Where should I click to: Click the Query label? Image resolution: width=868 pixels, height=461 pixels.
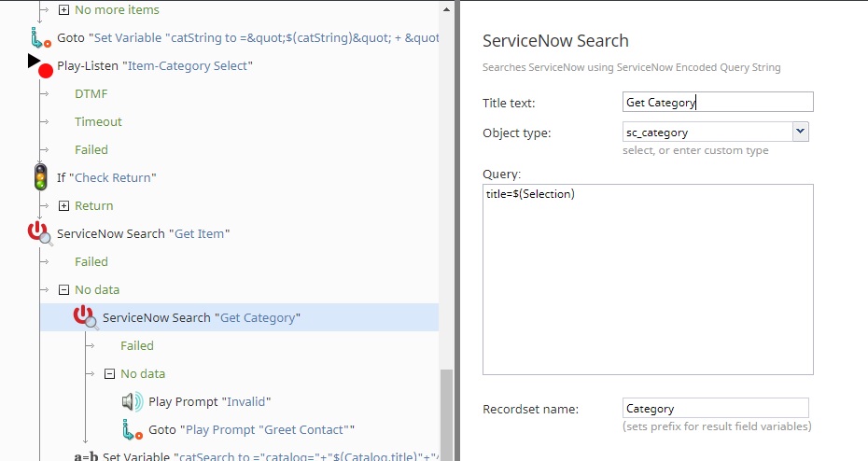pos(501,175)
